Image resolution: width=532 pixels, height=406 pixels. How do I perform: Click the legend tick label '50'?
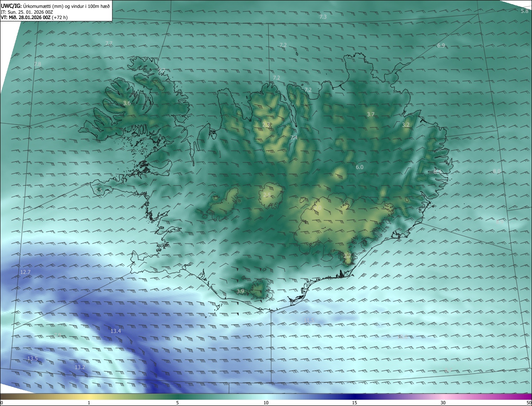pyautogui.click(x=529, y=403)
